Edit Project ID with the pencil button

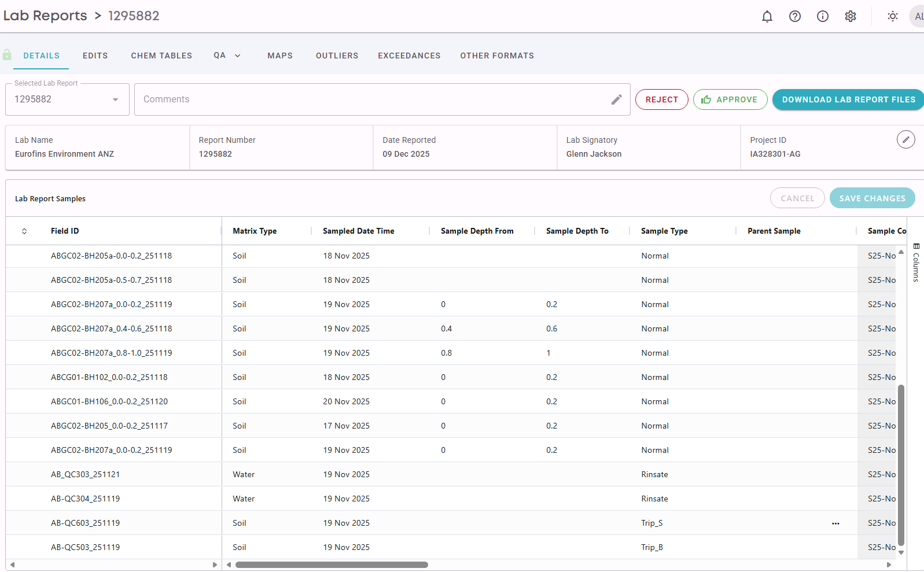(905, 139)
